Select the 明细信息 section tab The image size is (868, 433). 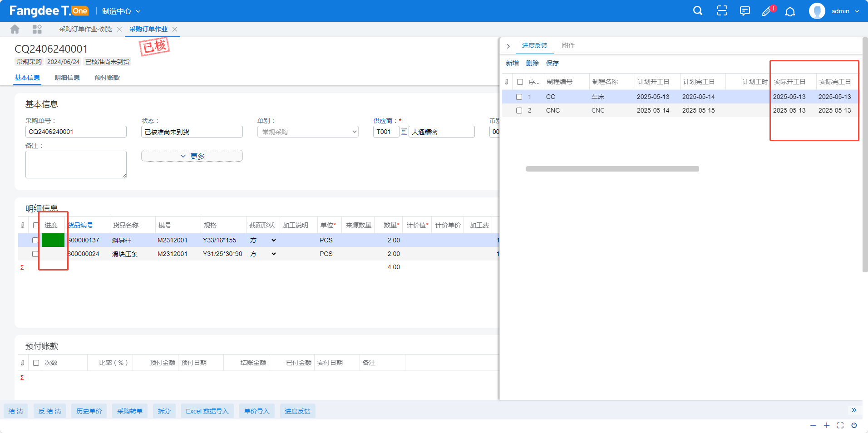[x=67, y=78]
